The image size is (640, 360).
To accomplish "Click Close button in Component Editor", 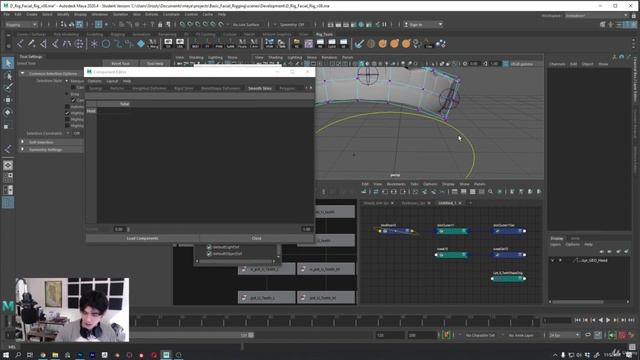I will pyautogui.click(x=256, y=238).
